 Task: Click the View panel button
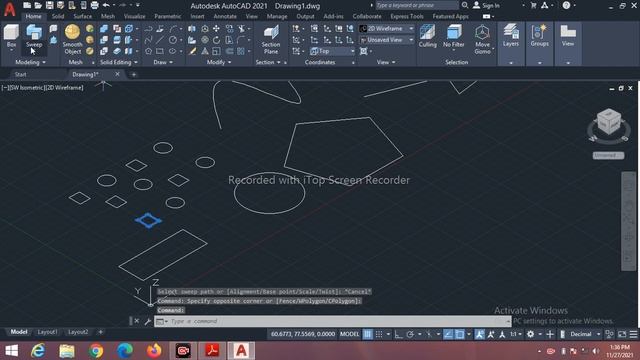(x=568, y=36)
